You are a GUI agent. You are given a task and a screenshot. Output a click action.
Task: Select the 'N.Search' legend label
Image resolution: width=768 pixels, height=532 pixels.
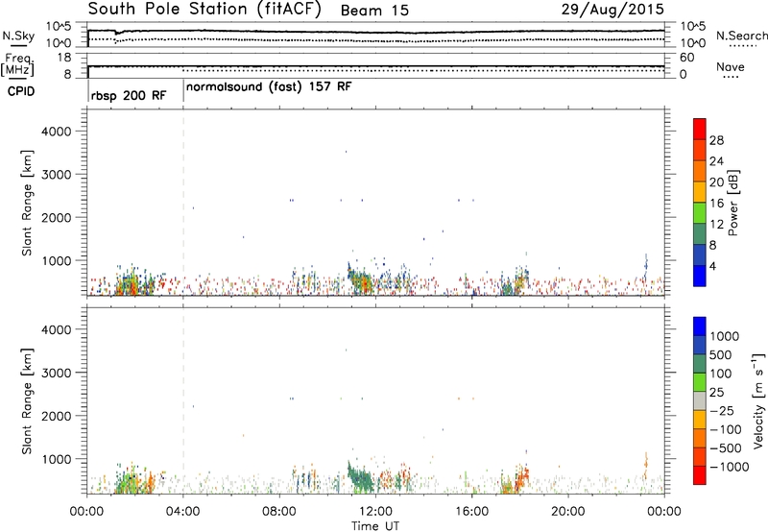(741, 36)
